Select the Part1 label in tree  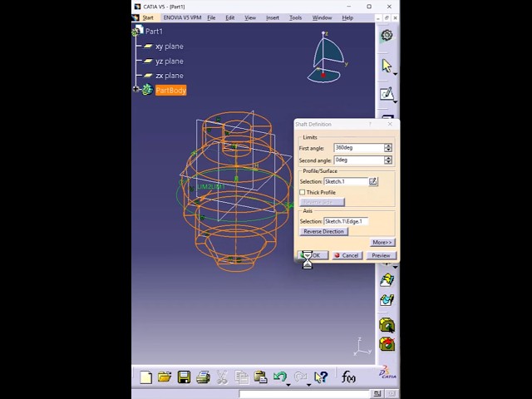[154, 32]
